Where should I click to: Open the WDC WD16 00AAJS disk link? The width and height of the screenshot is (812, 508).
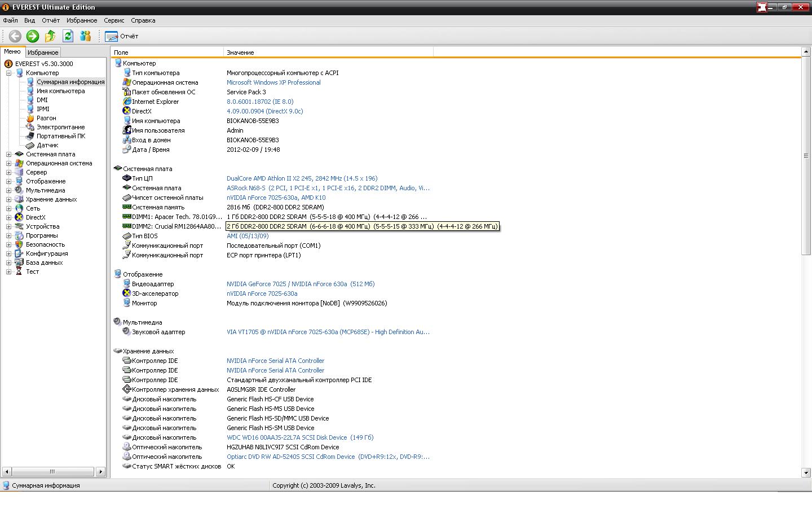pos(300,437)
